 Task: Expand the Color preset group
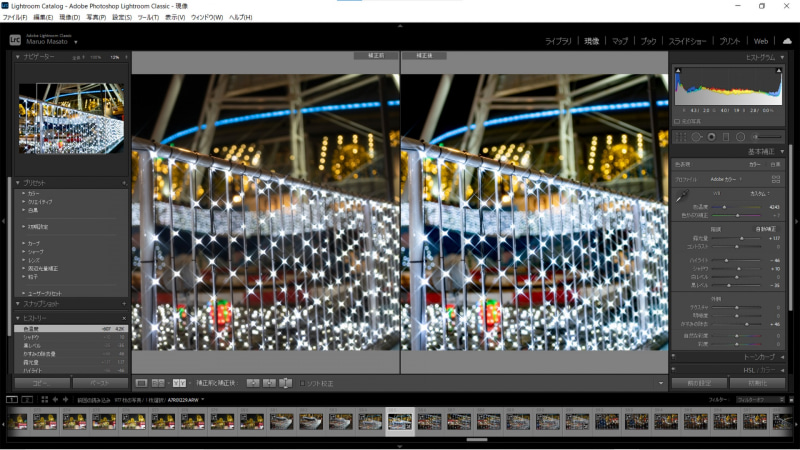coord(24,193)
